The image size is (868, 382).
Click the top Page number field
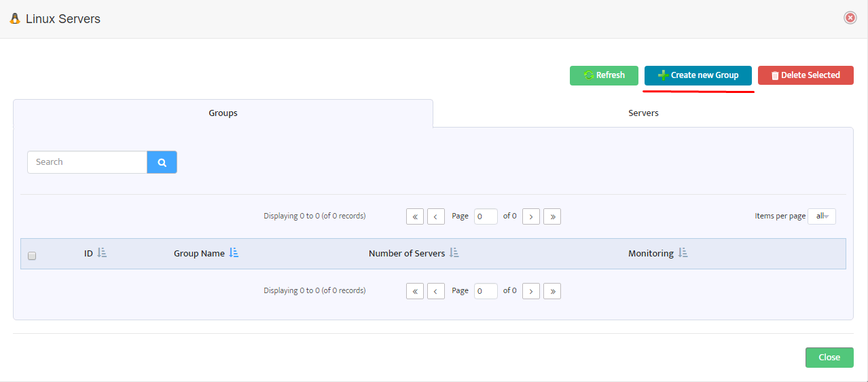click(x=486, y=216)
